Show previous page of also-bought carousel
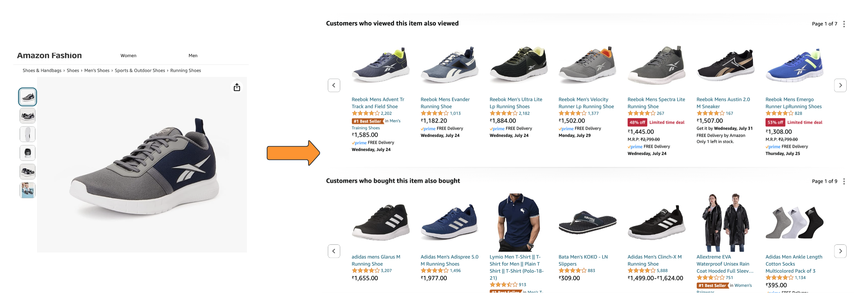868x306 pixels. pos(334,251)
